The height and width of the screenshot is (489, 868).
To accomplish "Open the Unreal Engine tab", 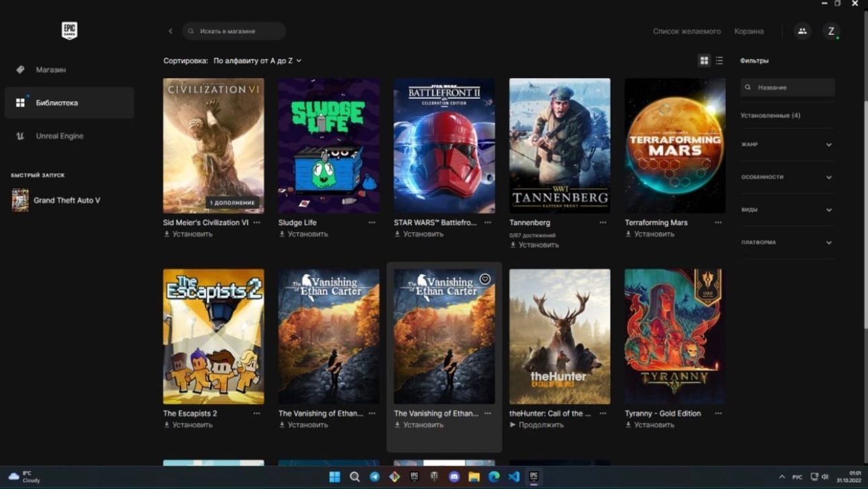I will 69,135.
